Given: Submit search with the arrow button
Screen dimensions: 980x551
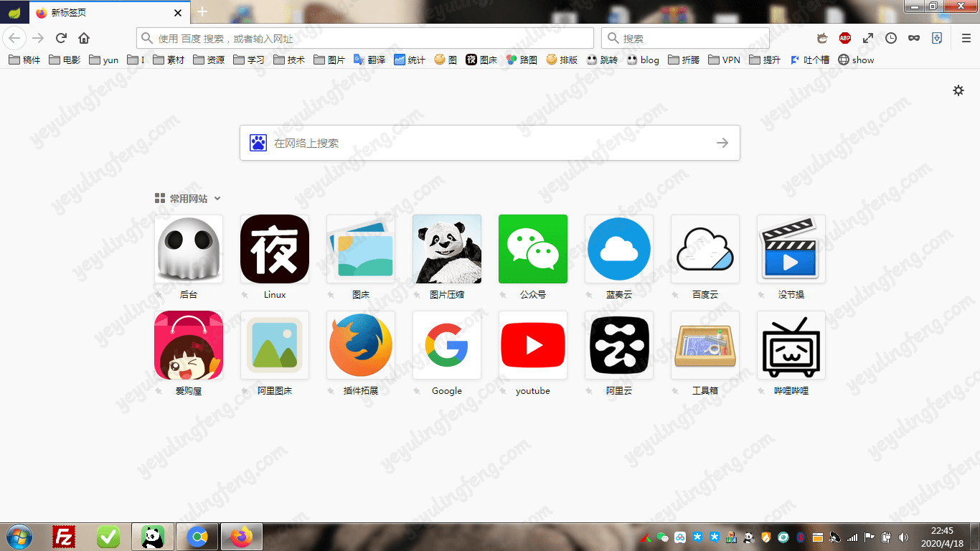Looking at the screenshot, I should 722,143.
